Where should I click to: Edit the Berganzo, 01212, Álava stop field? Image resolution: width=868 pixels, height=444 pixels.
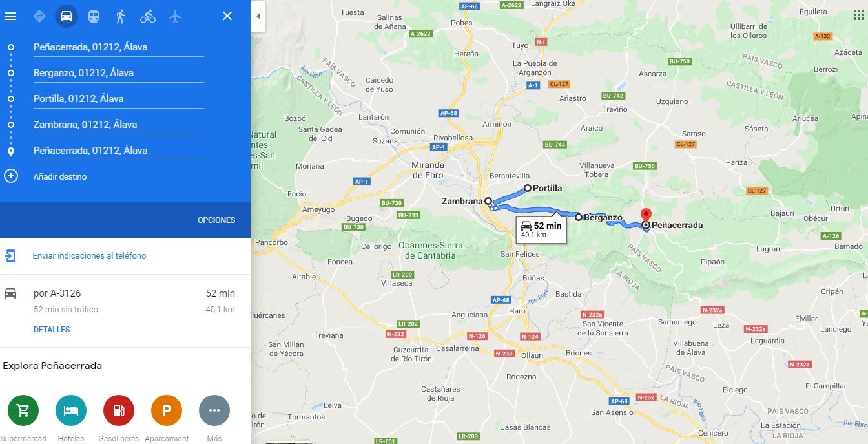[118, 73]
